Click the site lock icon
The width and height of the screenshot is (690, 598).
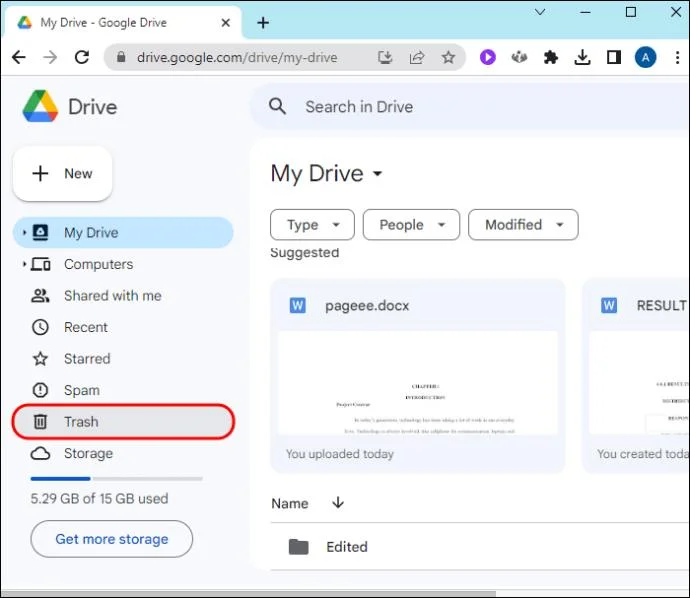click(x=121, y=56)
